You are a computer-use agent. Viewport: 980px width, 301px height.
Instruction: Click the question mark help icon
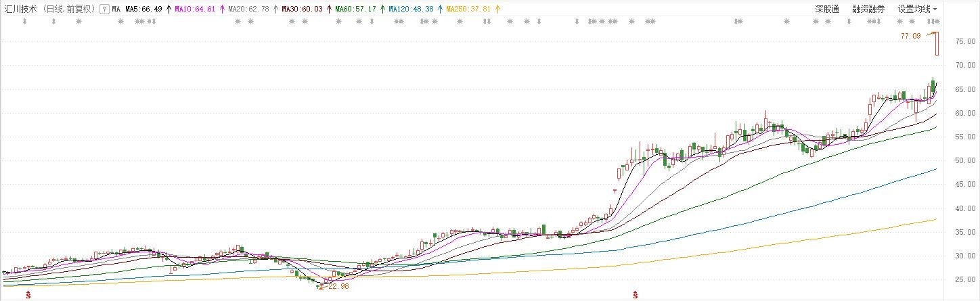104,9
